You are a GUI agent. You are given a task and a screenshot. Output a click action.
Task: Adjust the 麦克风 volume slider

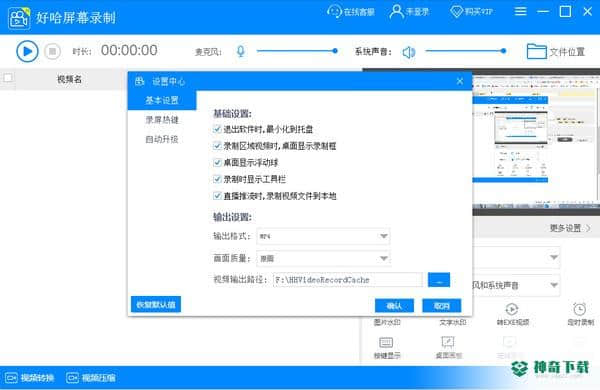click(x=297, y=51)
